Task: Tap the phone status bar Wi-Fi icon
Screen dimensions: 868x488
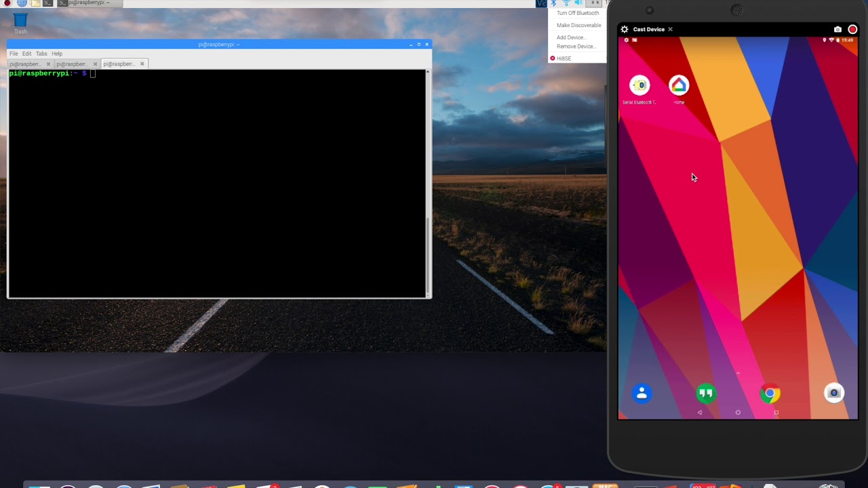Action: tap(831, 40)
